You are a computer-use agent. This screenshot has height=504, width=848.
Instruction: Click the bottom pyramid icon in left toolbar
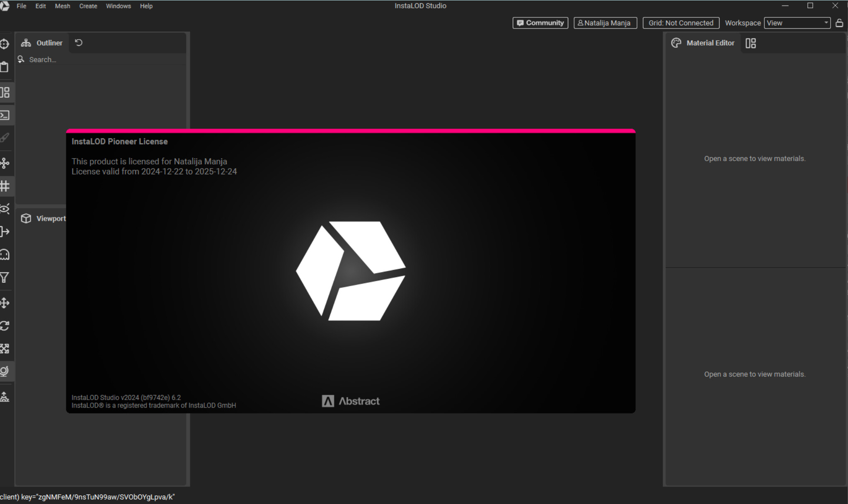coord(5,397)
